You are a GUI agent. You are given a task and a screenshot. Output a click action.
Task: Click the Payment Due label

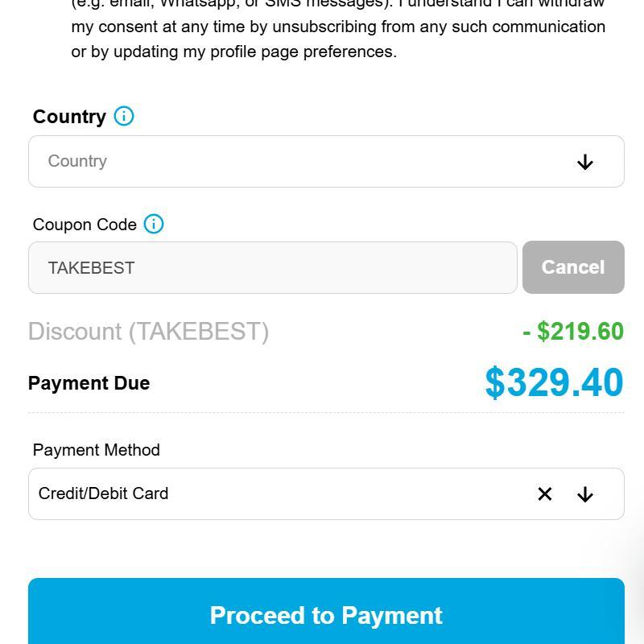(89, 383)
